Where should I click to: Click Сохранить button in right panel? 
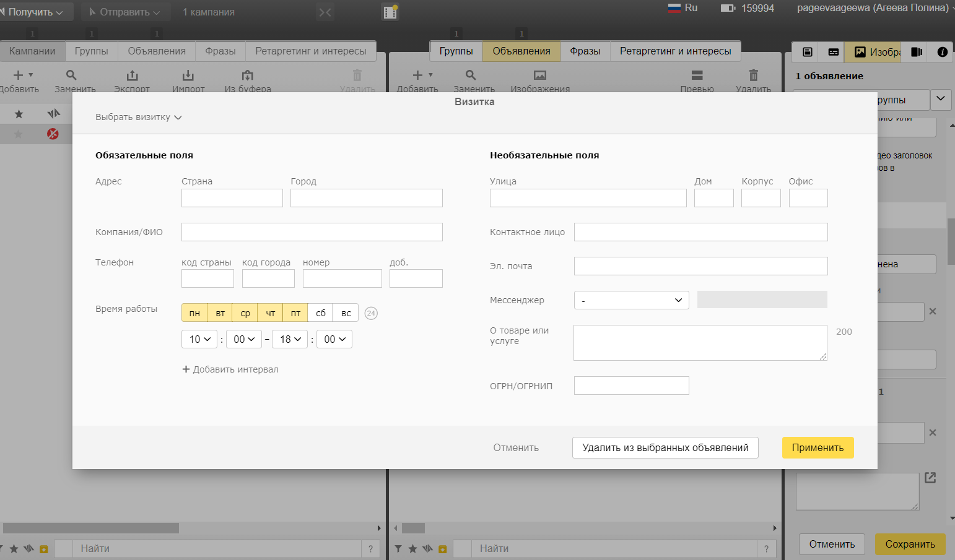pos(910,544)
